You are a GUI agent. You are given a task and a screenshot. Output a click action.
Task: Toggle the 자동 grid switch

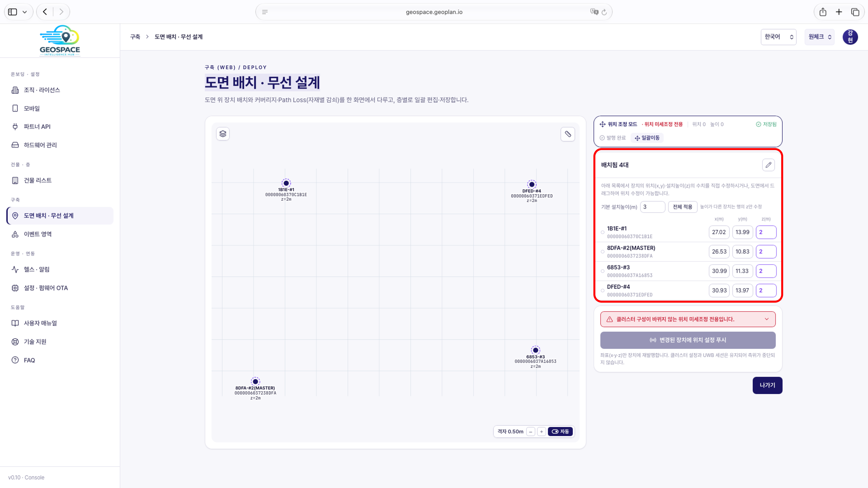pyautogui.click(x=560, y=431)
